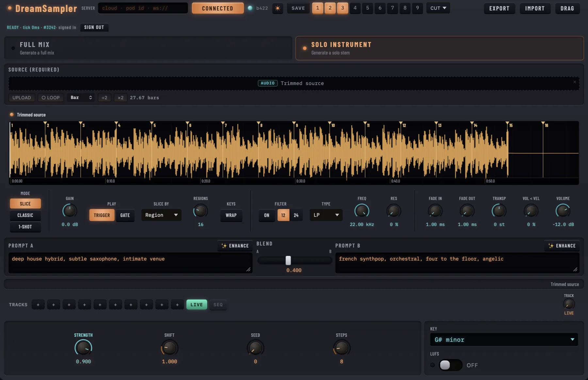The width and height of the screenshot is (588, 380).
Task: Open the Bar unit selector
Action: (81, 97)
